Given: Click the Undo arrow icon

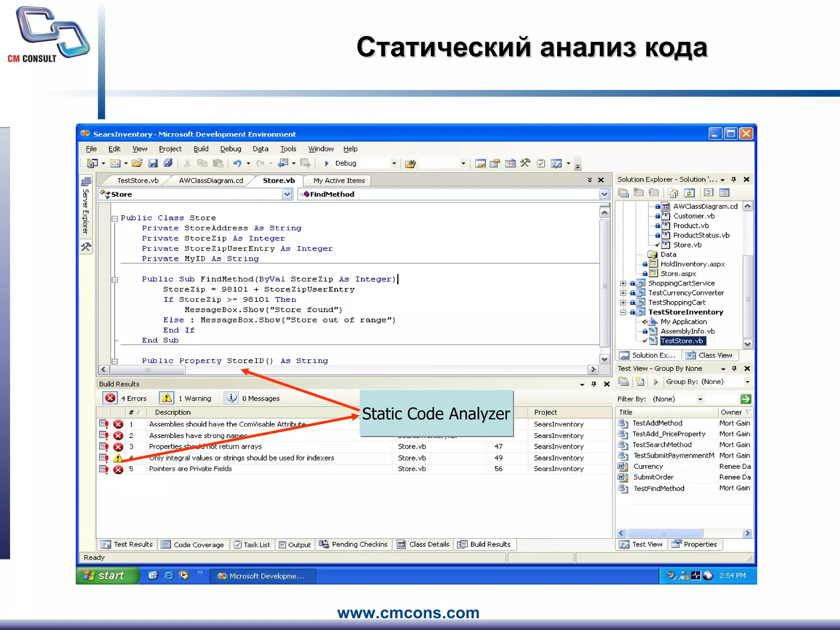Looking at the screenshot, I should click(237, 163).
